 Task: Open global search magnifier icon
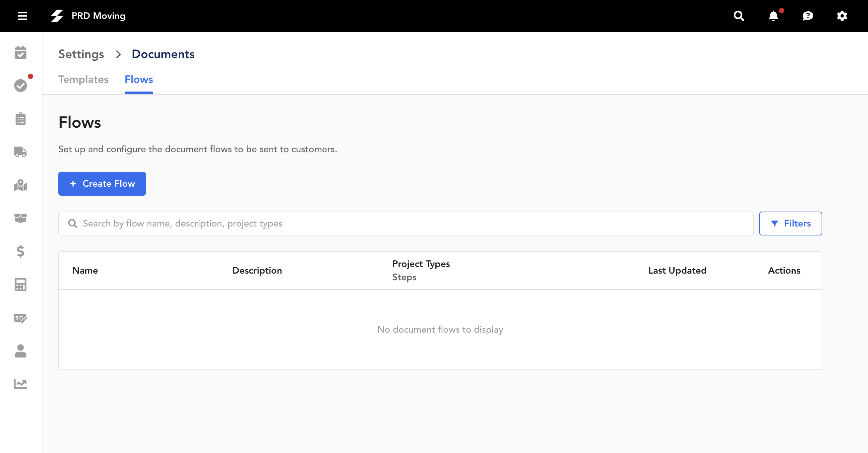739,16
